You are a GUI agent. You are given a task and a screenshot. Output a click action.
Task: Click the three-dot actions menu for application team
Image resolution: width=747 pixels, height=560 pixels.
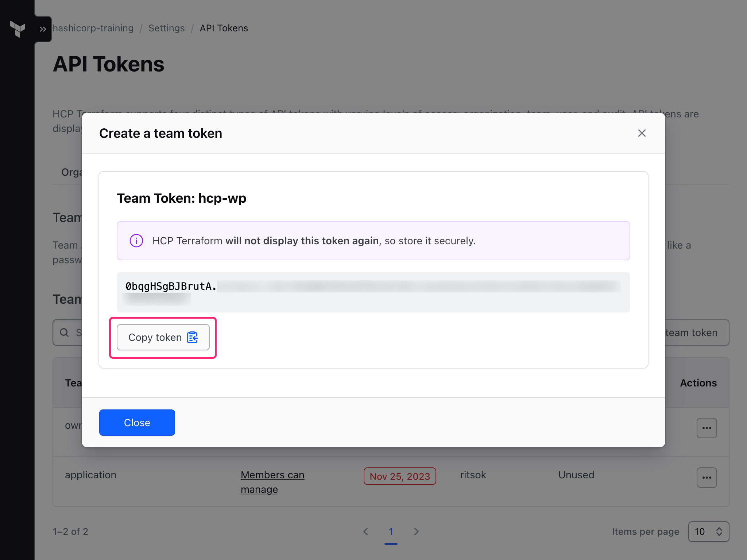[707, 477]
